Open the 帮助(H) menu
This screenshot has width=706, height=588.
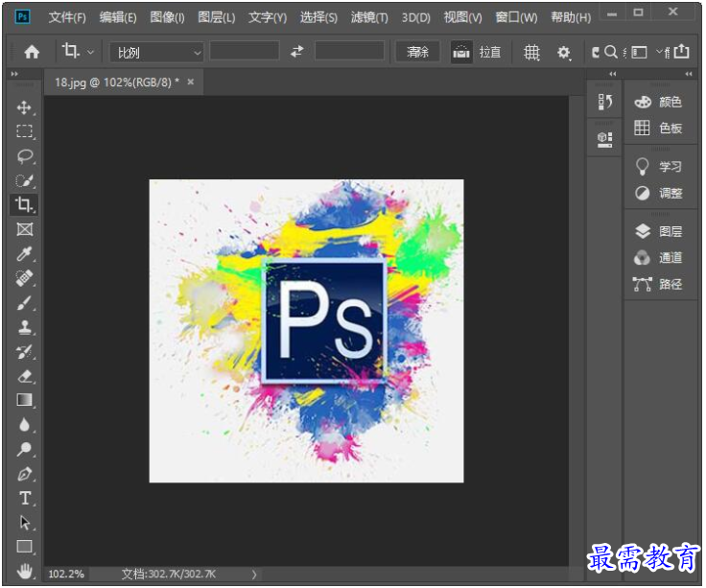pyautogui.click(x=571, y=17)
